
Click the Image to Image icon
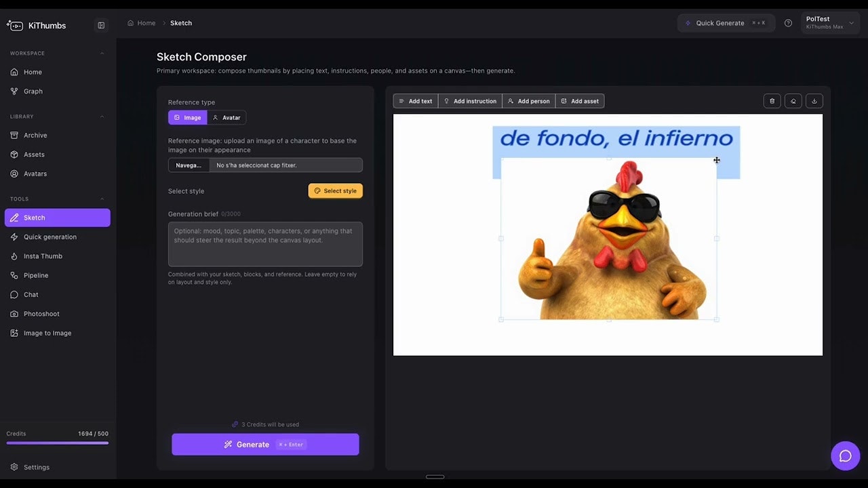coord(15,333)
